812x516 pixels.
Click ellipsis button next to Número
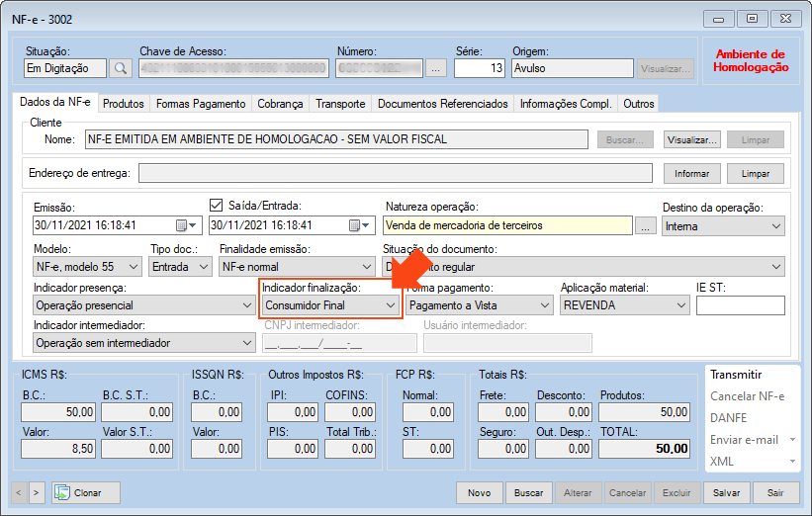[x=436, y=68]
